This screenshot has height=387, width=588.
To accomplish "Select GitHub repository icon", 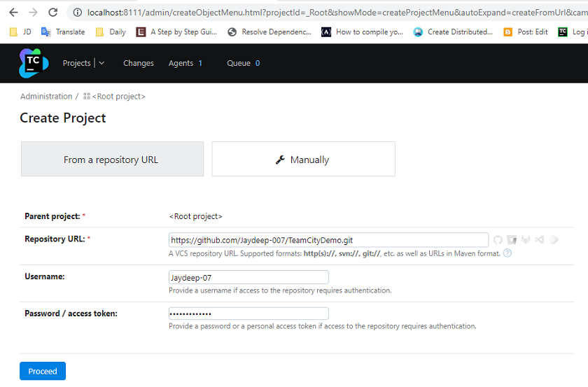I will pyautogui.click(x=498, y=239).
